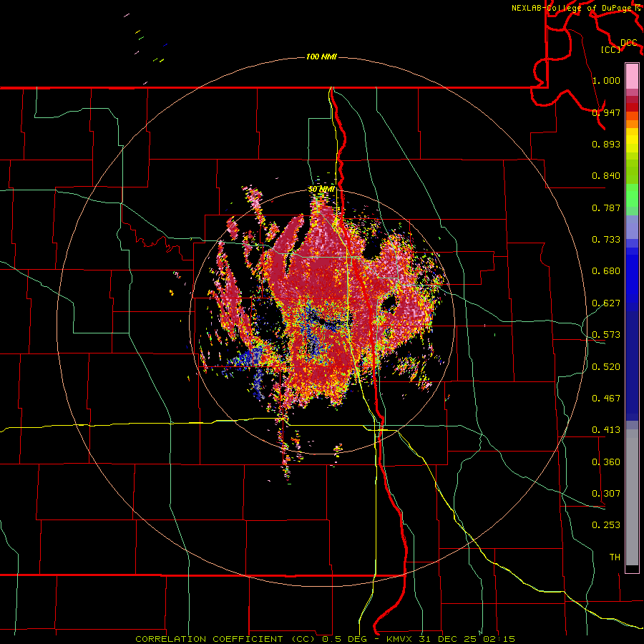
Task: Click the 0.787 scale value
Action: 606,208
